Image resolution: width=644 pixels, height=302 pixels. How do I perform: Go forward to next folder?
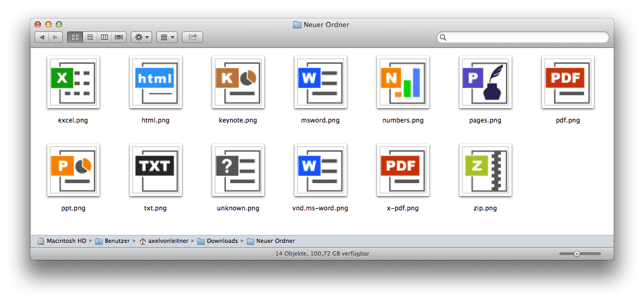(x=56, y=37)
